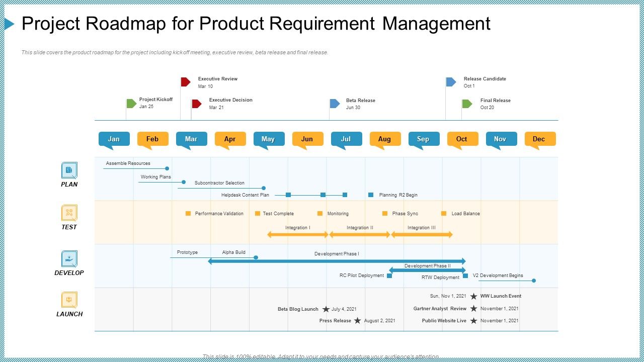Click the Sun, Nov 1, 2021 date text
The height and width of the screenshot is (362, 644).
click(448, 296)
